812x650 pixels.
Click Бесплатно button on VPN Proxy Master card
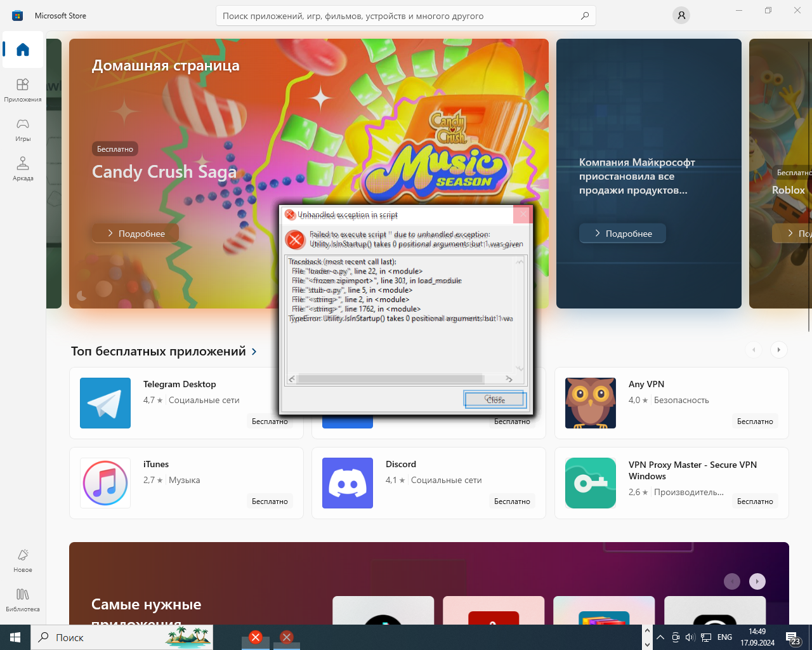pos(755,501)
